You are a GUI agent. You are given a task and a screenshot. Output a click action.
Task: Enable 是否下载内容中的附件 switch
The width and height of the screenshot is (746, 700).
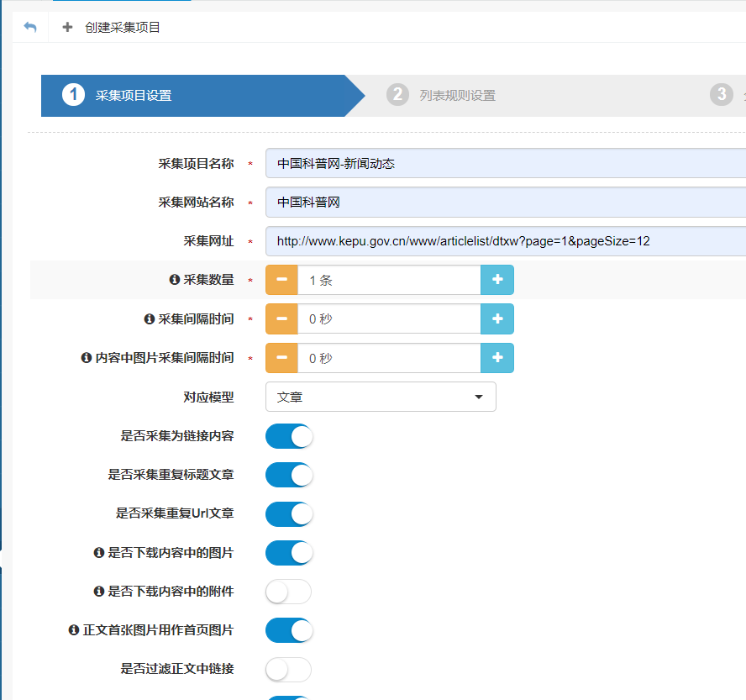point(289,592)
